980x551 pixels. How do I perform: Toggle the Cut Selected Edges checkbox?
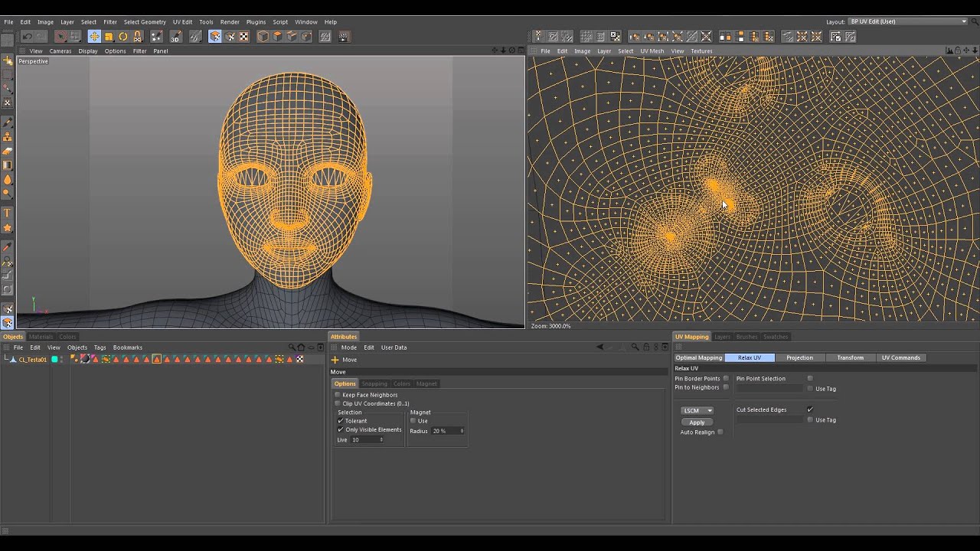coord(810,409)
